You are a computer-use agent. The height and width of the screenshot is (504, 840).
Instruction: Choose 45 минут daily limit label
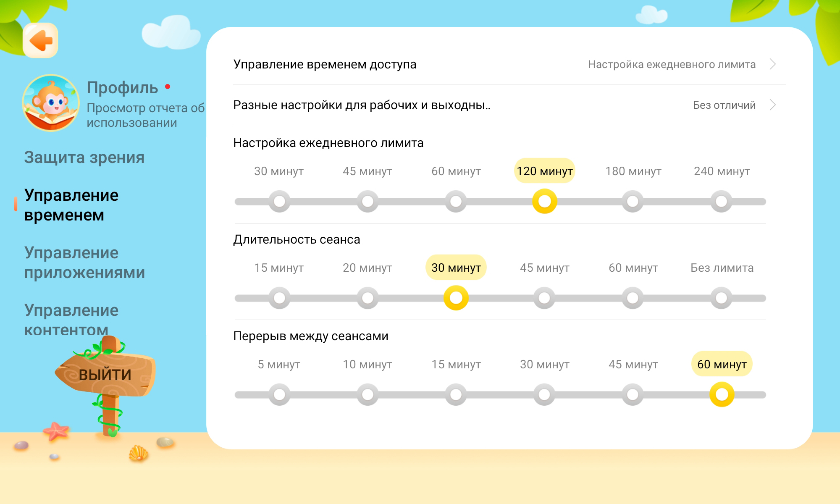[x=367, y=171]
